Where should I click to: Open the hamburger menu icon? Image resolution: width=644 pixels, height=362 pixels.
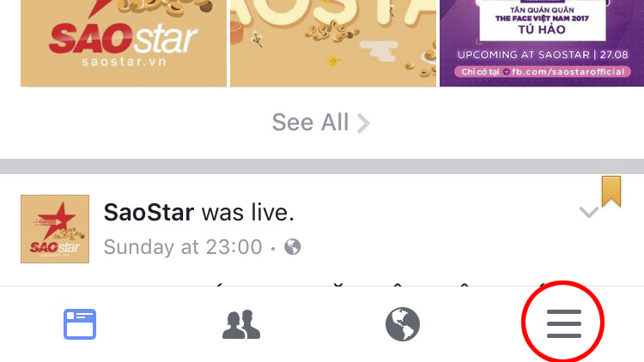coord(564,324)
